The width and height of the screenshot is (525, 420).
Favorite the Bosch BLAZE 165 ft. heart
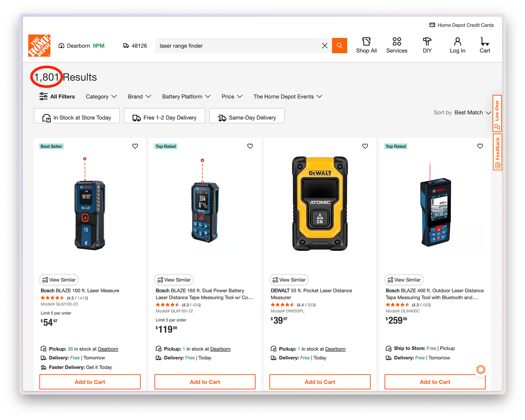click(x=250, y=146)
